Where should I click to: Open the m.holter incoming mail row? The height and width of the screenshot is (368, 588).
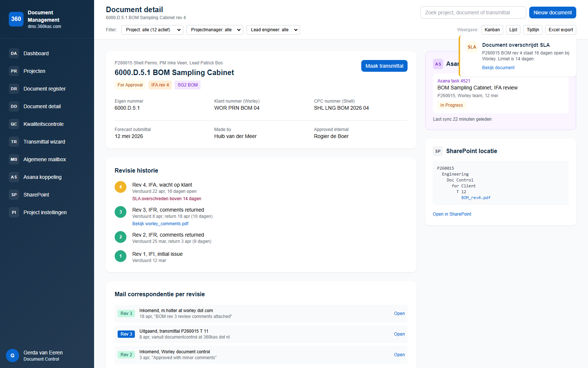pos(261,314)
